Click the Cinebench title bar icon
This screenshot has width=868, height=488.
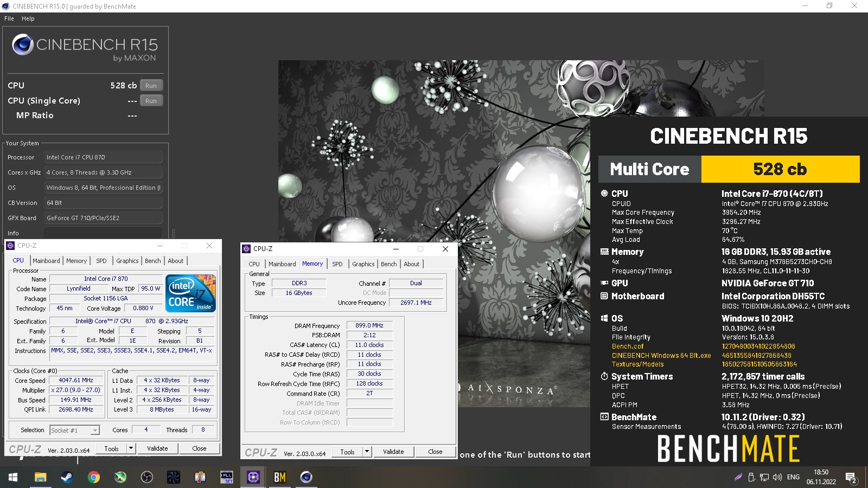pyautogui.click(x=6, y=6)
